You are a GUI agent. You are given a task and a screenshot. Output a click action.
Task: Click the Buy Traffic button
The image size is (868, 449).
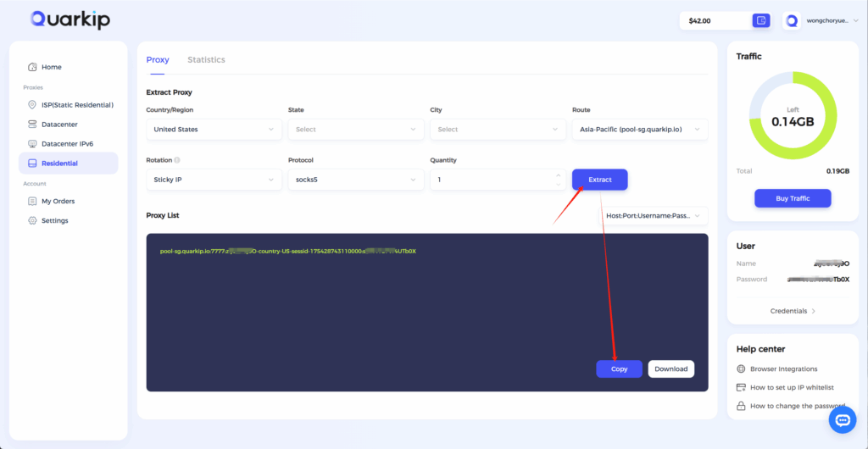point(793,198)
